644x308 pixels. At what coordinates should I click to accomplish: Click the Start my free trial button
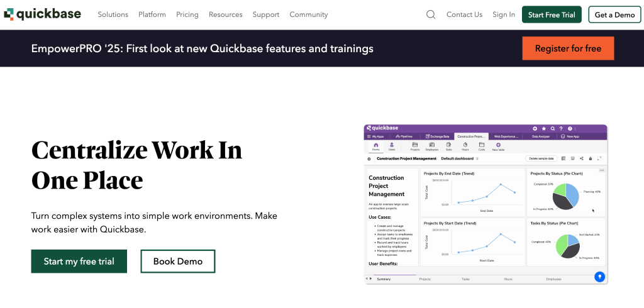[79, 261]
